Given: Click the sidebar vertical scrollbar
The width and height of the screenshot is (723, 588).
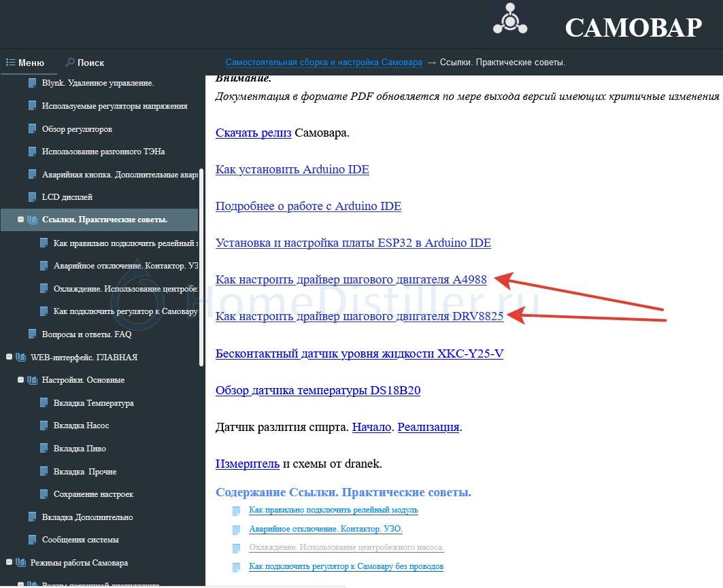Looking at the screenshot, I should (201, 267).
